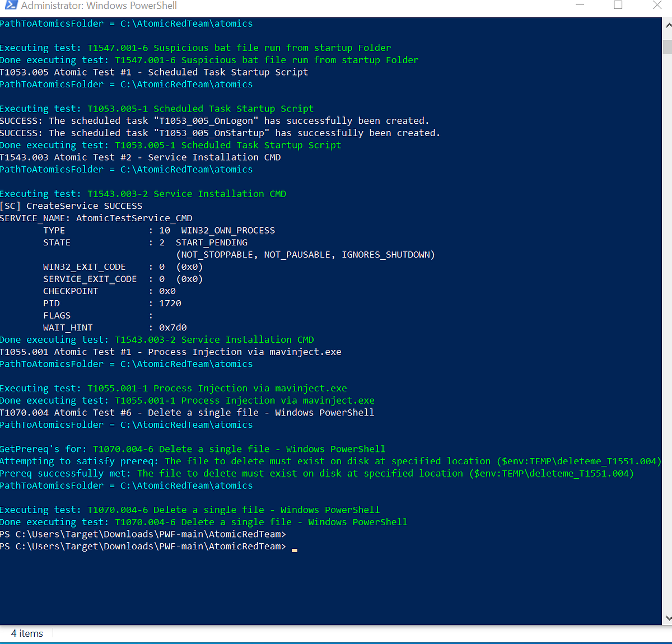The image size is (672, 644).
Task: Click the 'Done executing test: T1543.003-2' line
Action: pyautogui.click(x=157, y=339)
